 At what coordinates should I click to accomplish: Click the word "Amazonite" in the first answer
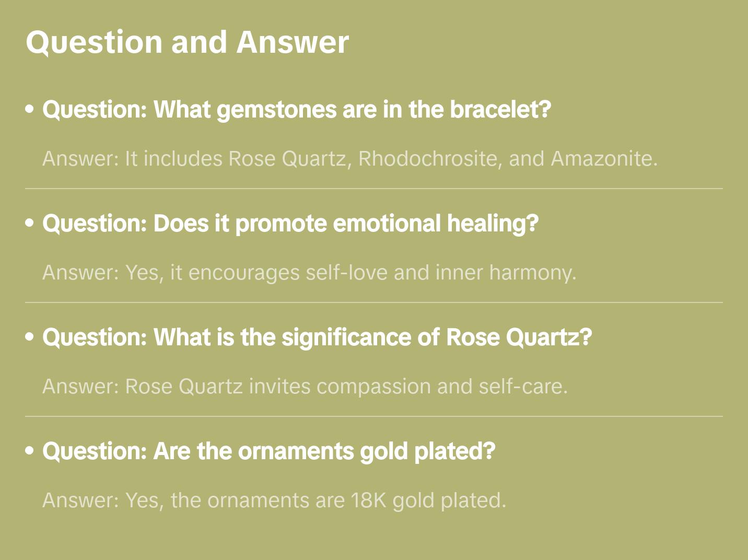pos(604,159)
